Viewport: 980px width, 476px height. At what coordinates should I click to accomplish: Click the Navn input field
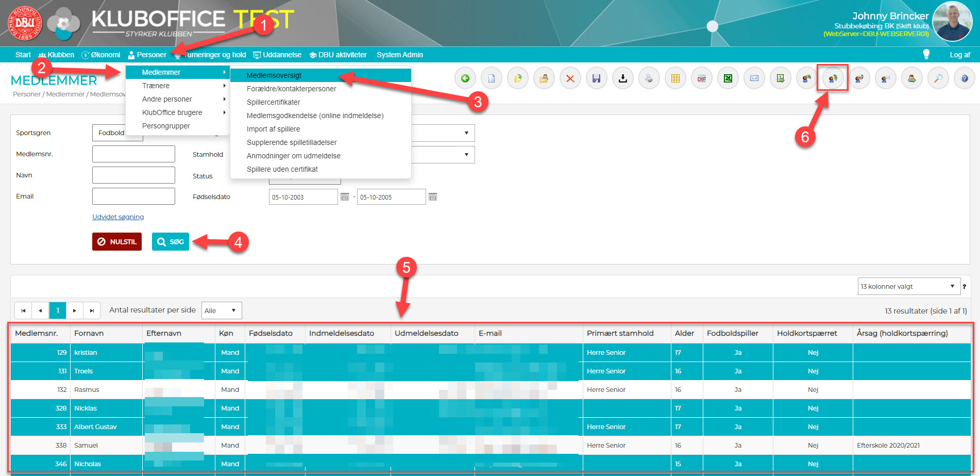pos(133,175)
